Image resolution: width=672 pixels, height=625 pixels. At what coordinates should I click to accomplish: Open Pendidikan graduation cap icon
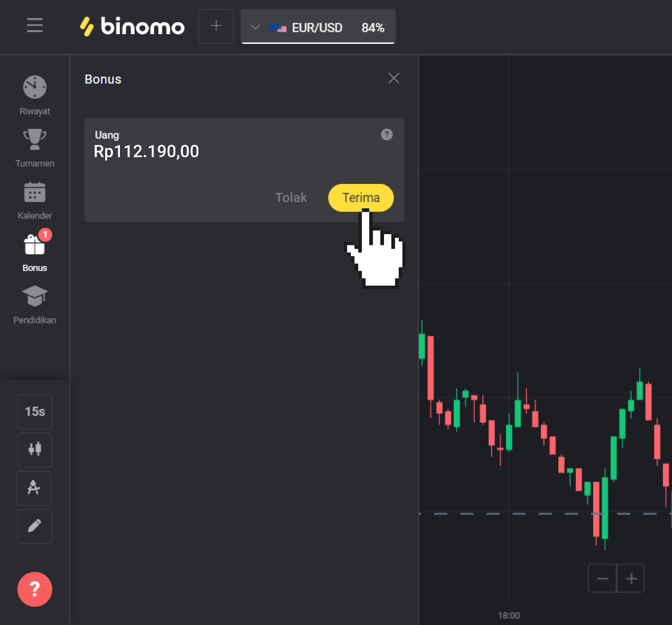34,296
